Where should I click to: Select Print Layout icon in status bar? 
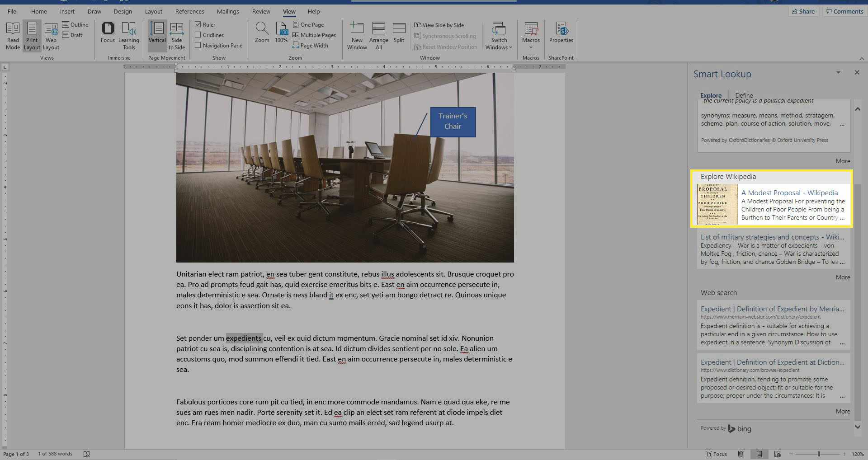tap(759, 454)
